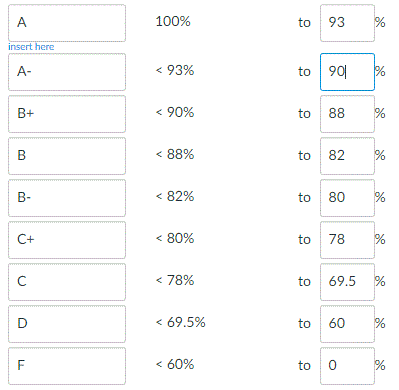
Task: Select the C grade name field
Action: [x=67, y=282]
